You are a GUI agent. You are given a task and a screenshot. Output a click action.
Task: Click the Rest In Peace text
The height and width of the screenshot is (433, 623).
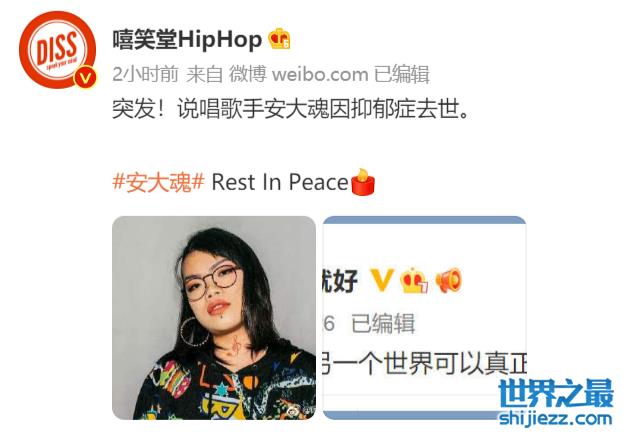pos(280,182)
